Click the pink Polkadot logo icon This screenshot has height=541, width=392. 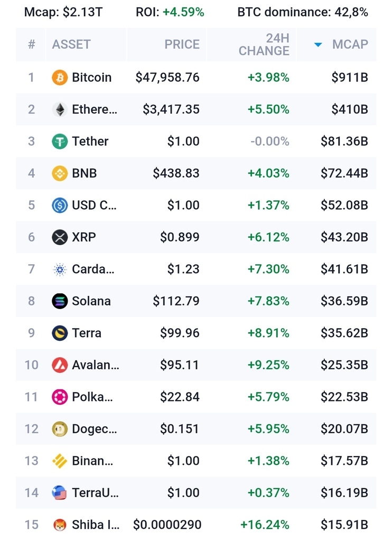click(x=60, y=397)
